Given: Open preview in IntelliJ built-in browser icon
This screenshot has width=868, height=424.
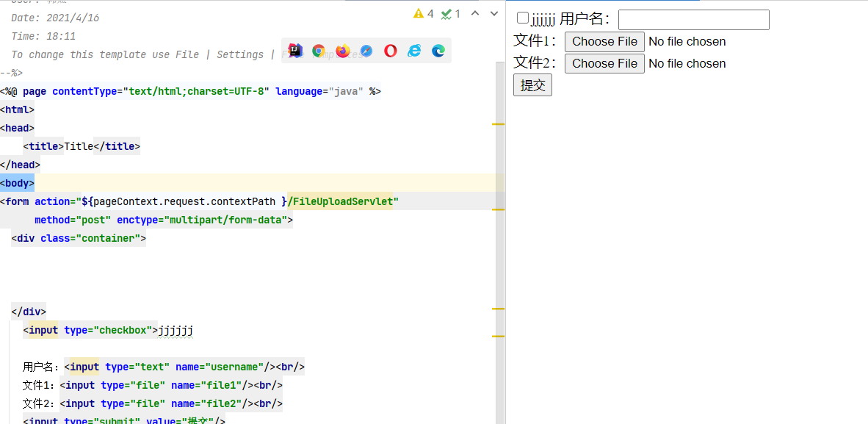Looking at the screenshot, I should [295, 51].
